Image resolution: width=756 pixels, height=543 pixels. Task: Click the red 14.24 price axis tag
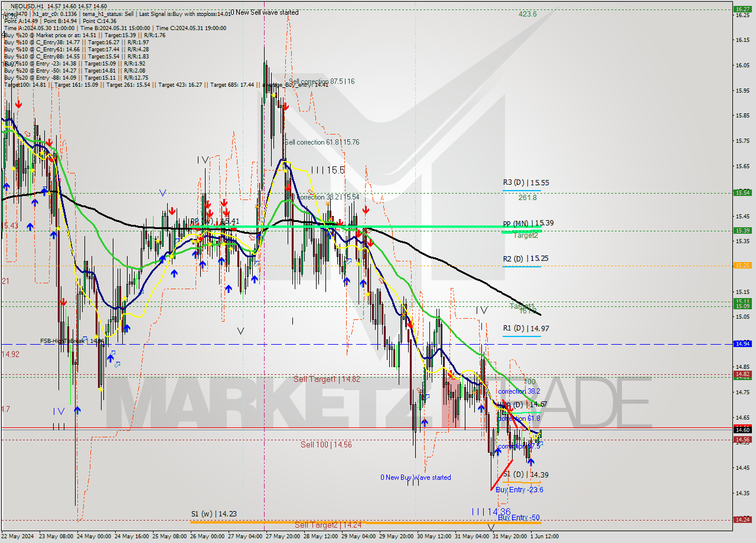[x=742, y=519]
